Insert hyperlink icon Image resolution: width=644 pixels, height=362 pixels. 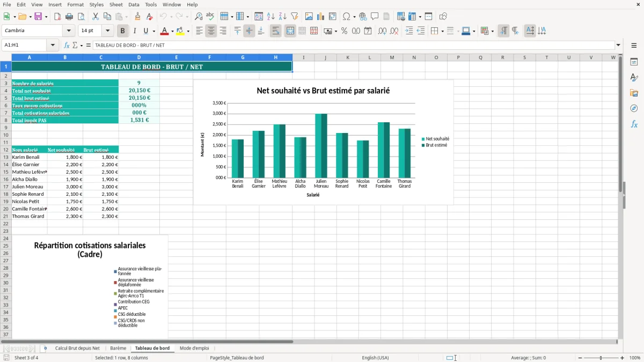point(363,17)
